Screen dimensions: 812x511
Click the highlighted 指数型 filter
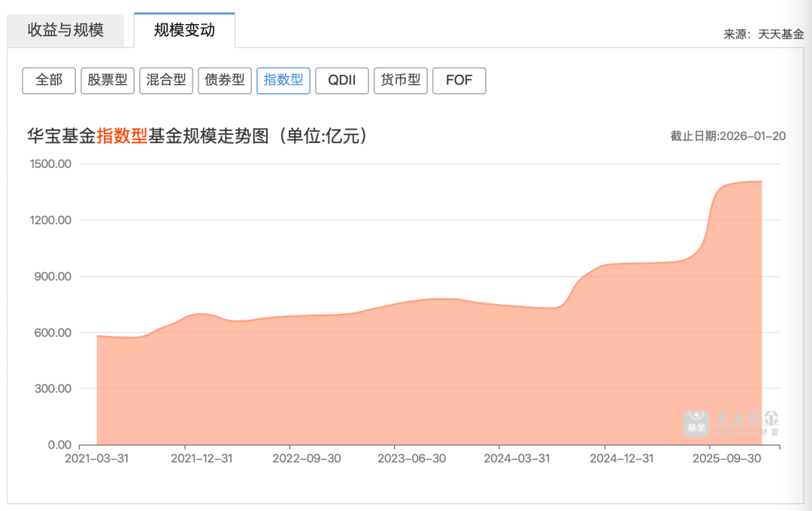pyautogui.click(x=283, y=81)
